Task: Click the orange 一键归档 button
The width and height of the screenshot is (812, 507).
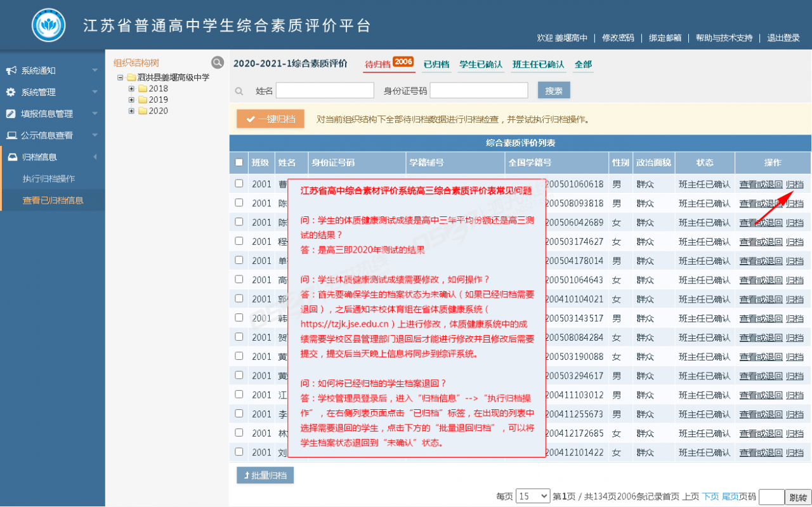Action: pyautogui.click(x=270, y=119)
